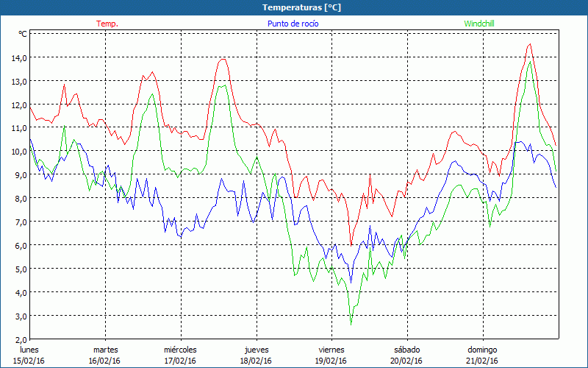This screenshot has height=368, width=588.
Task: Click the 2,0 value on the vertical axis
Action: (18, 339)
